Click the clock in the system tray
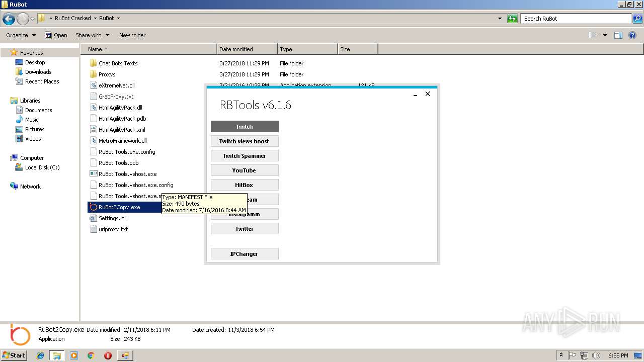Viewport: 644px width, 362px height. pos(618,355)
